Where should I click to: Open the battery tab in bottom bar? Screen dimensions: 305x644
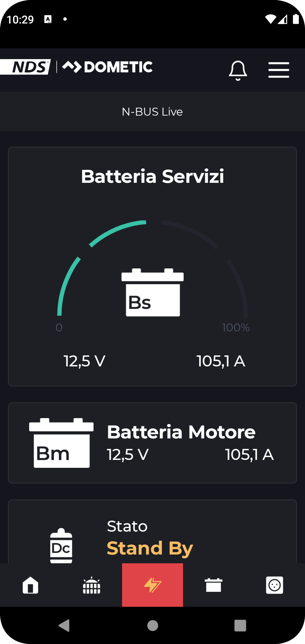tap(213, 585)
